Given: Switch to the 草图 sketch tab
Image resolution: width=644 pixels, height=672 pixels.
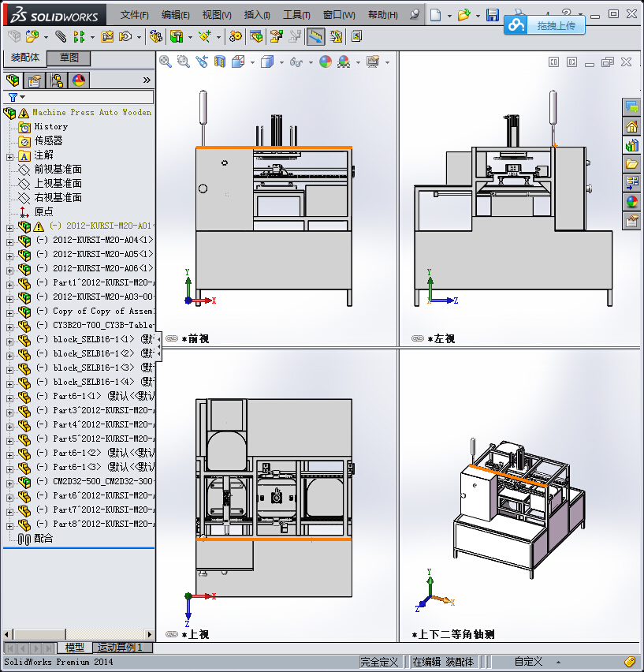Looking at the screenshot, I should pyautogui.click(x=69, y=58).
